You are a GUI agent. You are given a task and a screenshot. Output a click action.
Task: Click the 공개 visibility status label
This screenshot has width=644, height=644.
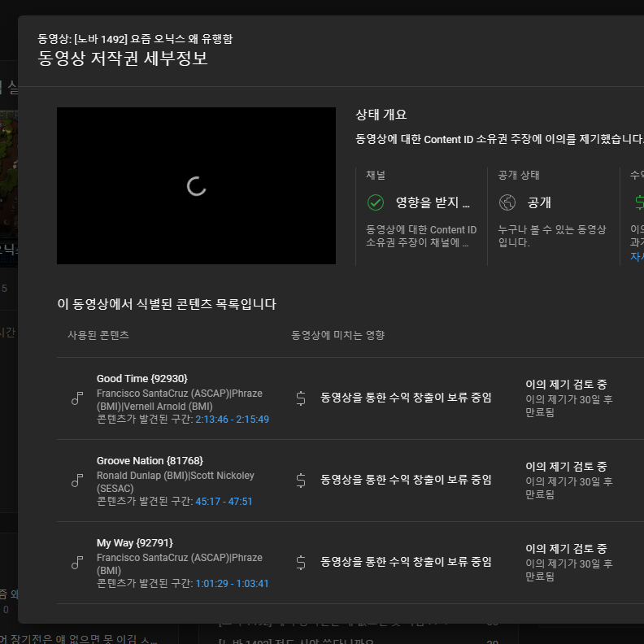pyautogui.click(x=539, y=202)
